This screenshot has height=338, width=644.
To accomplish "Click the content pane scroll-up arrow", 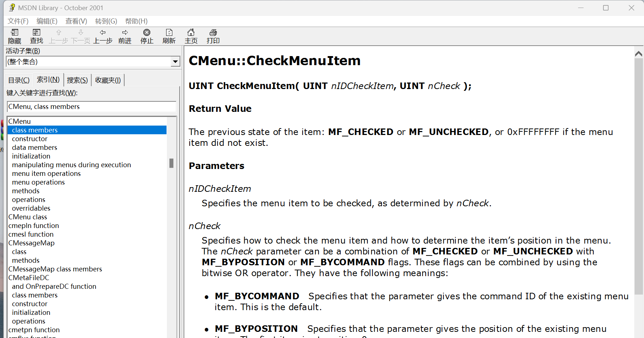I will 639,54.
